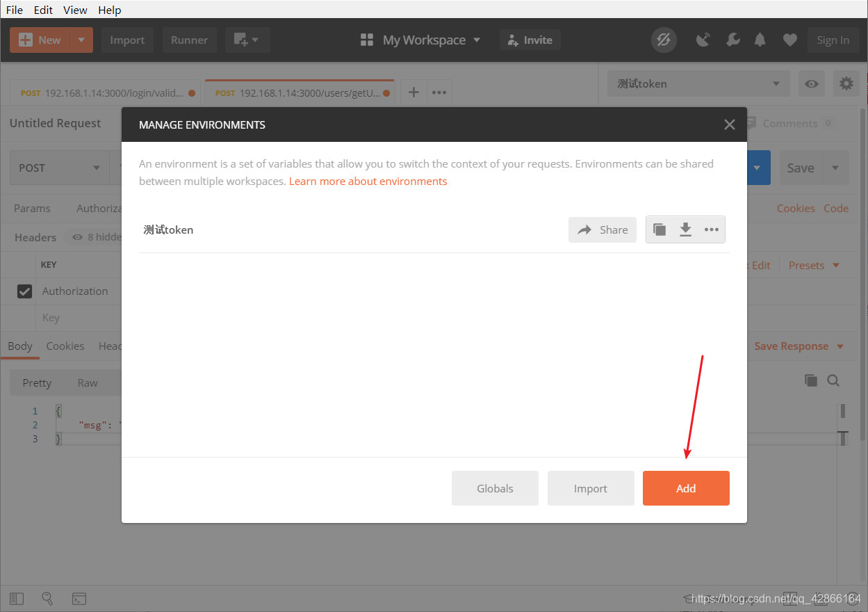Click the sync status icon in header
Viewport: 868px width, 612px height.
click(x=664, y=40)
